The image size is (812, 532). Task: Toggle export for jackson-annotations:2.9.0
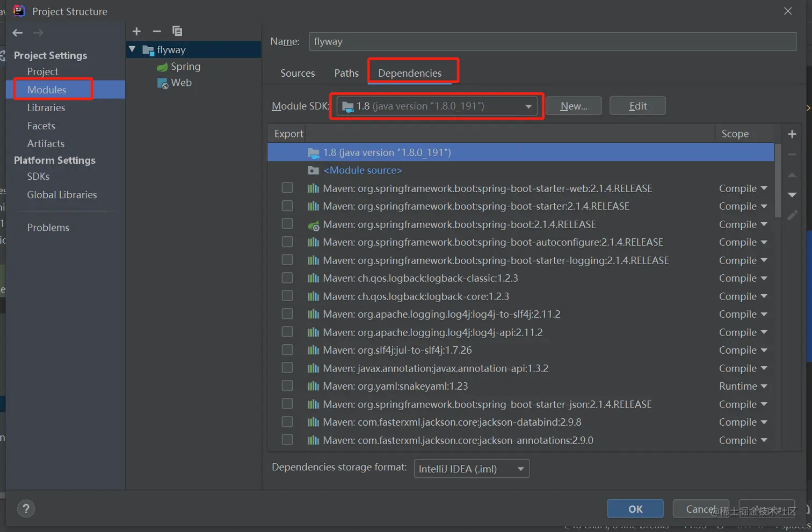click(x=287, y=440)
